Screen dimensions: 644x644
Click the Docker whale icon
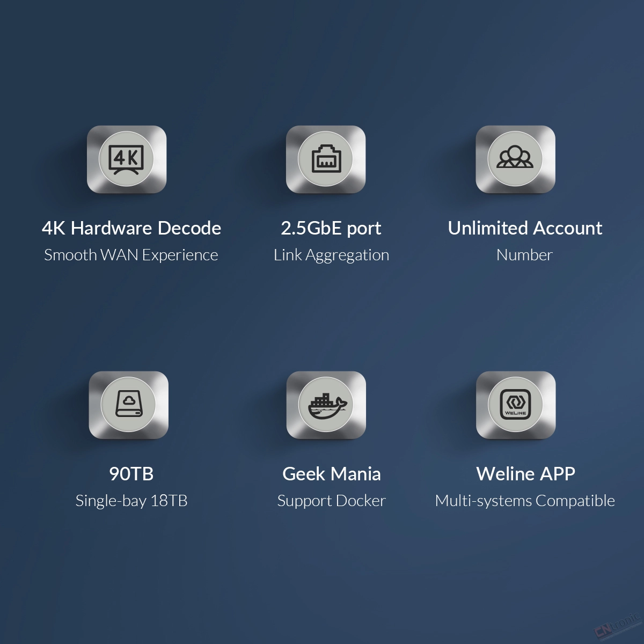326,405
